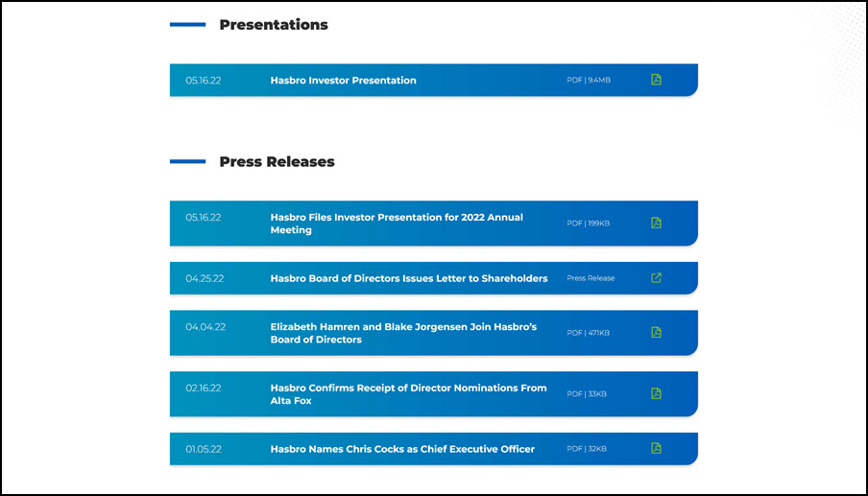Download PDF icon for 2022 Annual Meeting filing

(657, 223)
